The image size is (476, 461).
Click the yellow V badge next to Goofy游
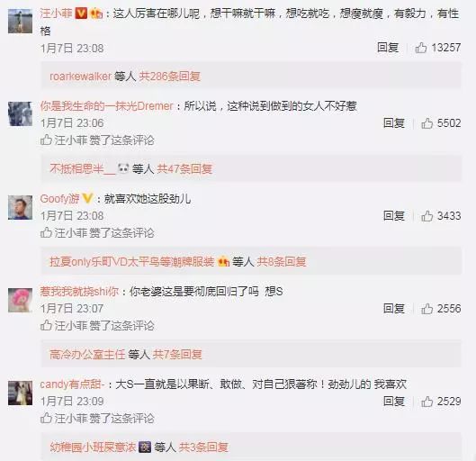click(x=87, y=199)
